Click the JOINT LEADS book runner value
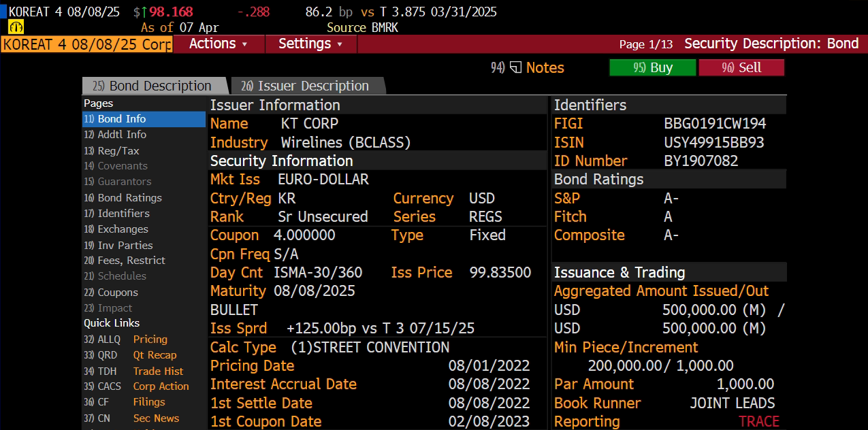 733,403
